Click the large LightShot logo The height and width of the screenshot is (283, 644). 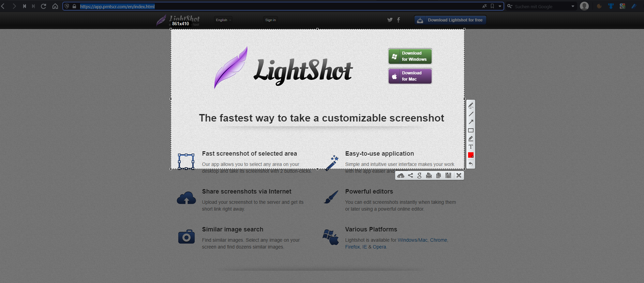pyautogui.click(x=283, y=68)
